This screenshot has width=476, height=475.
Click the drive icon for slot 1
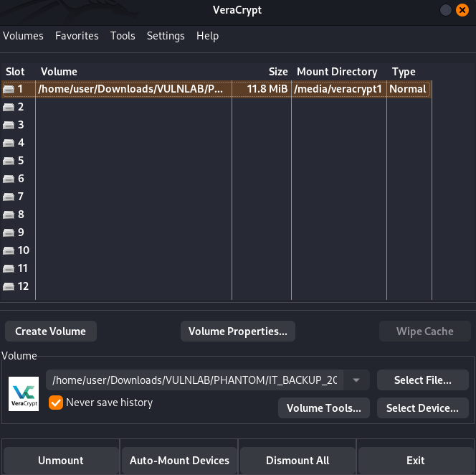(9, 90)
